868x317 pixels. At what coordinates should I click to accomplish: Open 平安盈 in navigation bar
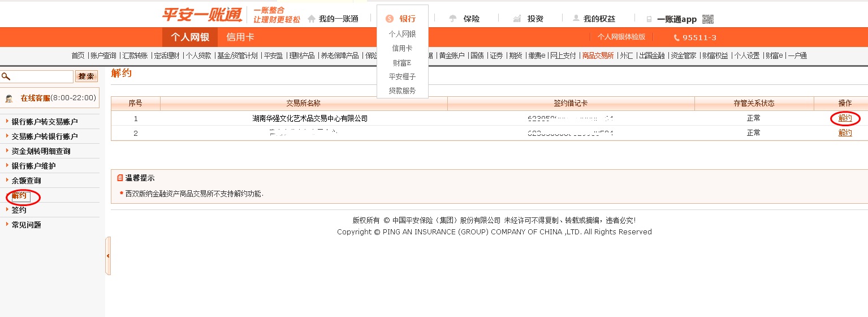[x=273, y=55]
